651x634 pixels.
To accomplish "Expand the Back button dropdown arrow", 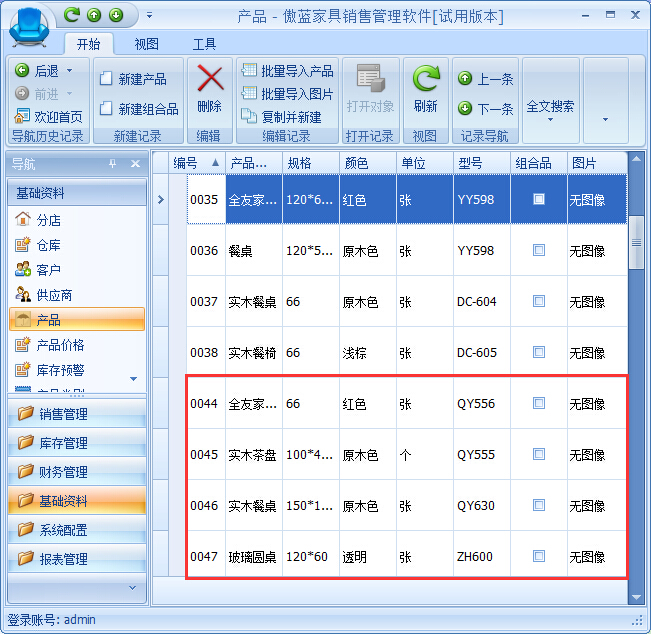I will (x=67, y=72).
